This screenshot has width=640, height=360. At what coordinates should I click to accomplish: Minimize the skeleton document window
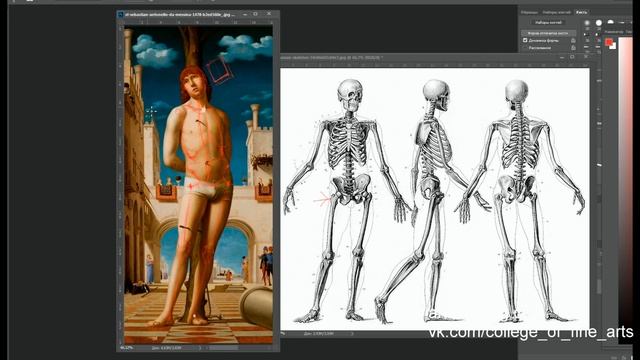pyautogui.click(x=562, y=58)
